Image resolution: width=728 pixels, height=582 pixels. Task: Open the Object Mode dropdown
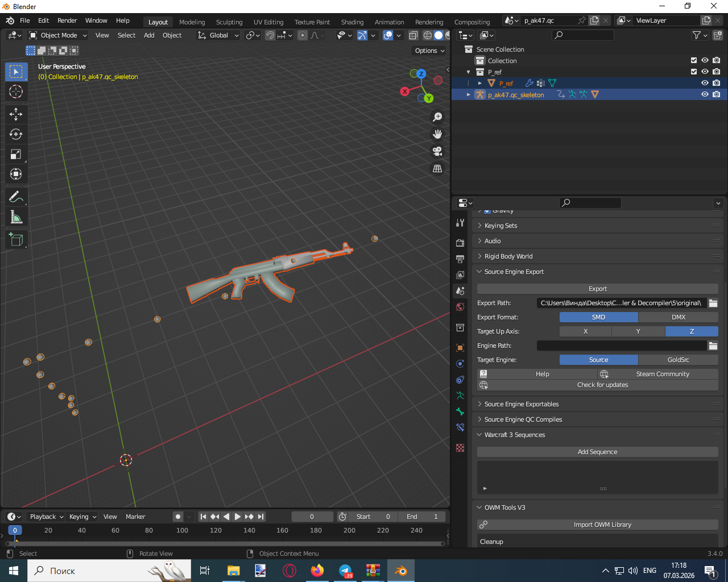coord(59,35)
